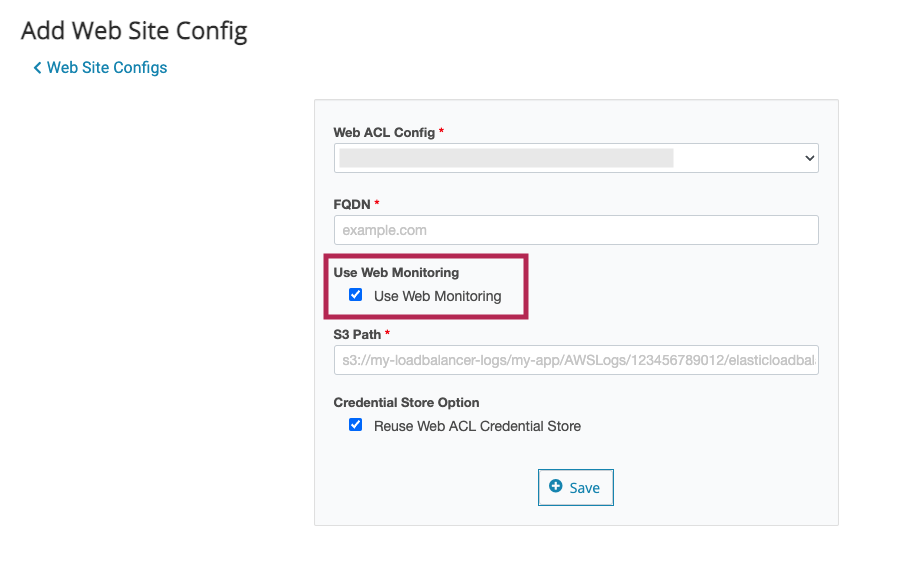This screenshot has width=919, height=576.
Task: Toggle the Reuse Web ACL Credential Store checkbox
Action: 355,425
